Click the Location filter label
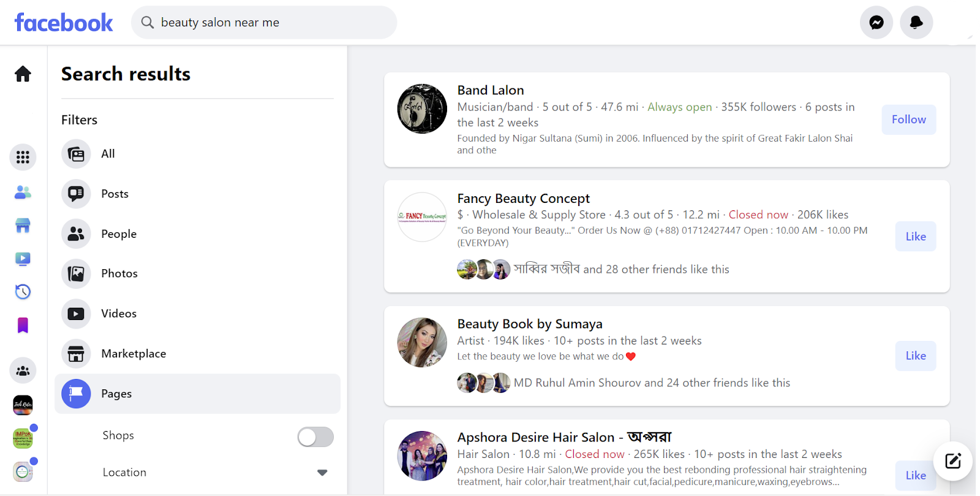This screenshot has height=496, width=980. pos(124,473)
